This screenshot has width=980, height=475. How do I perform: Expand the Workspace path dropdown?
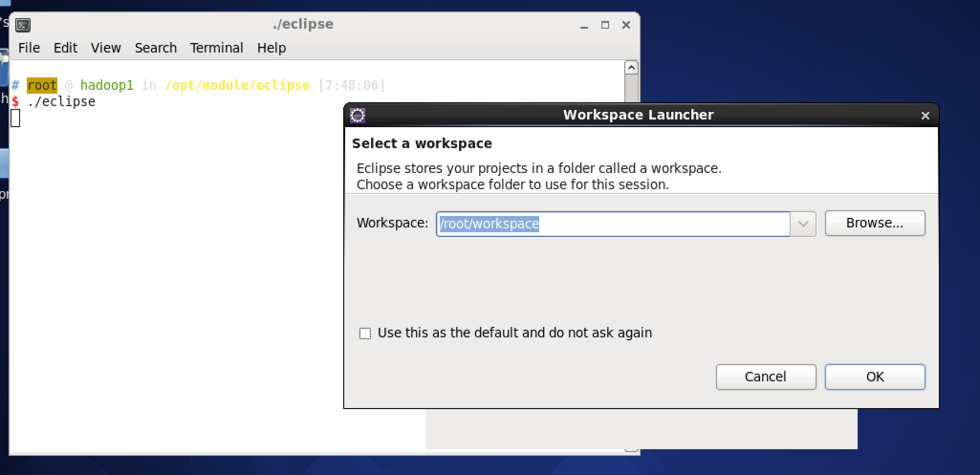803,224
